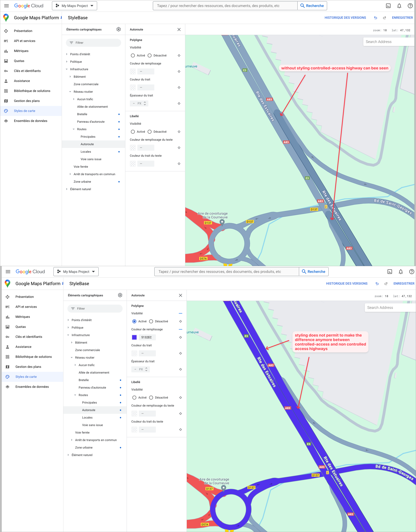Open HISTORIQUE DES VERSIONS in the lower toolbar
Screen dimensions: 416x532
347,284
